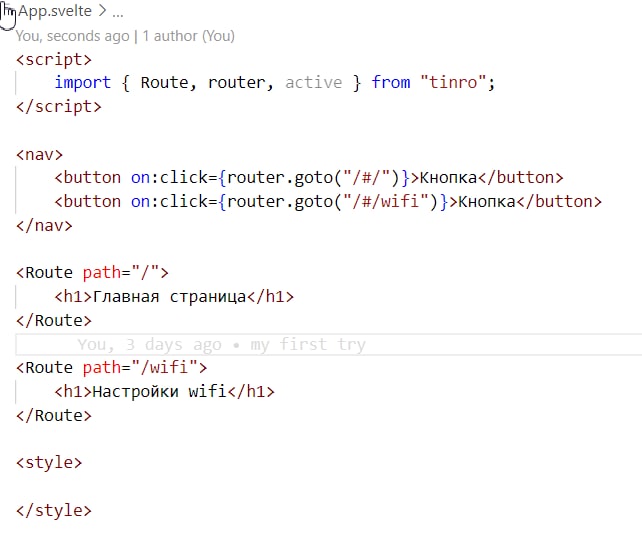Click the '1 author (You)' CodeLens link

(x=188, y=36)
